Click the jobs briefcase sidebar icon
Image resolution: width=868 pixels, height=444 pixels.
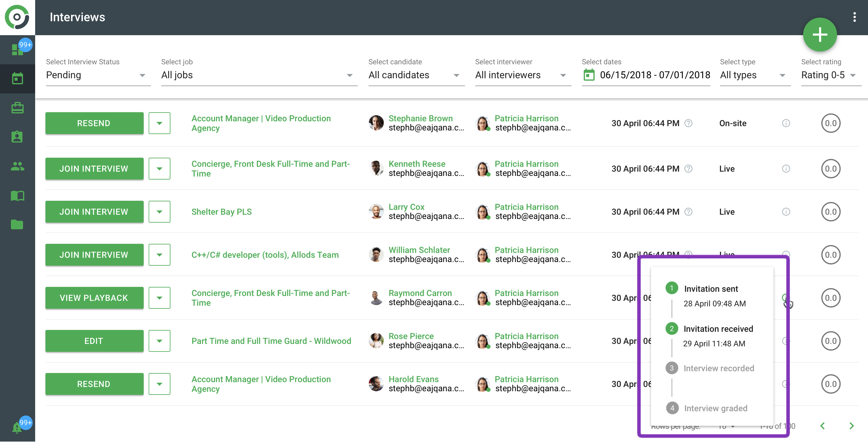click(x=17, y=108)
